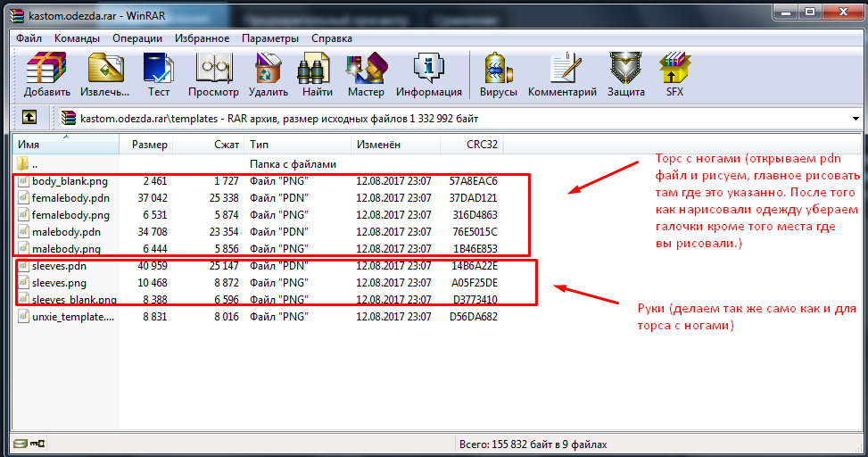
Task: Select sleeves.pdn in the list
Action: click(59, 266)
